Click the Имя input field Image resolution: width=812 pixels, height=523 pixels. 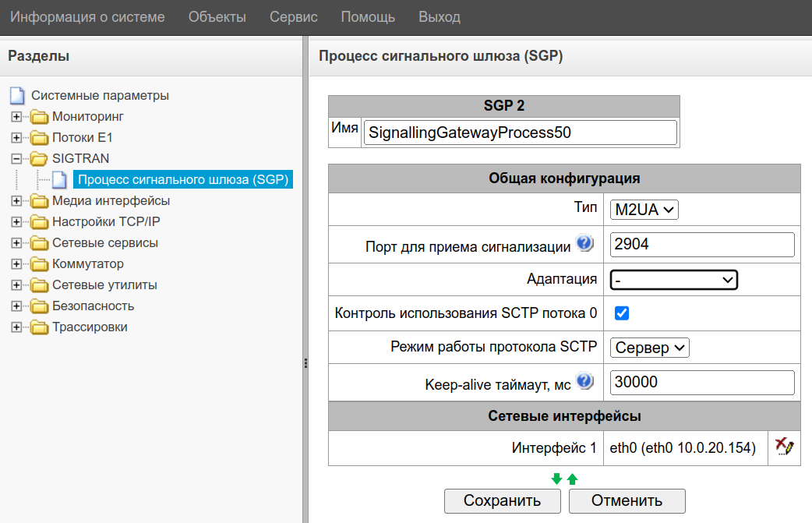click(520, 133)
